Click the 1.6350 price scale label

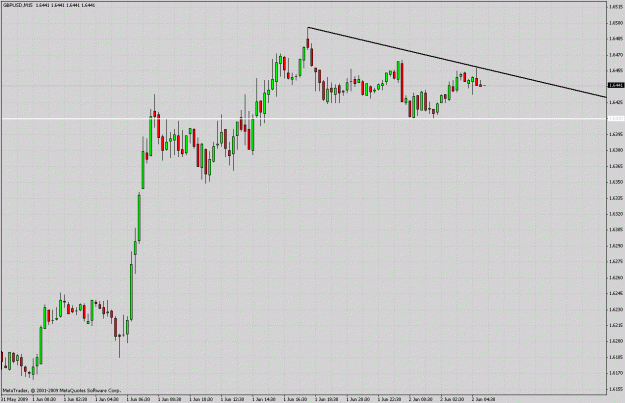click(x=616, y=182)
